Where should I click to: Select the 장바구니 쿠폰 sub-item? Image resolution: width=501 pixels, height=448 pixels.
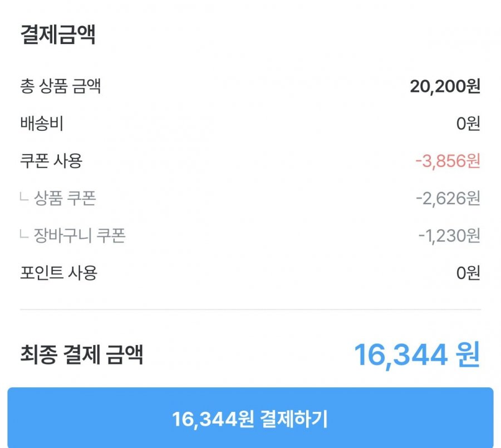coord(80,235)
